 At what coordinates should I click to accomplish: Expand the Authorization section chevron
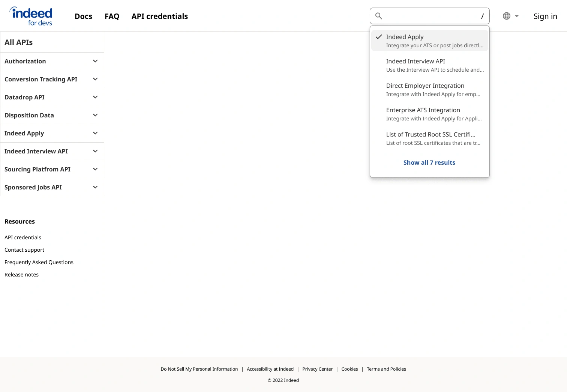point(95,61)
